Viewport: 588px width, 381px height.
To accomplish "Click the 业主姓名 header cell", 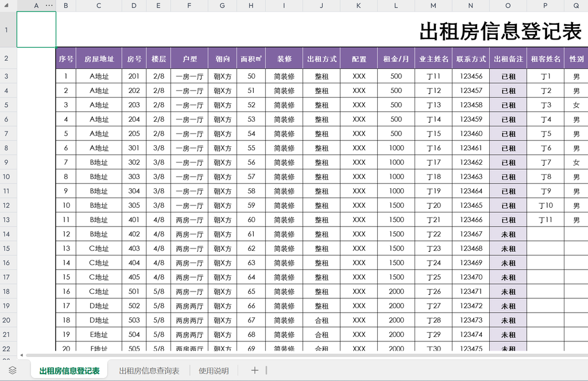I will (x=434, y=59).
